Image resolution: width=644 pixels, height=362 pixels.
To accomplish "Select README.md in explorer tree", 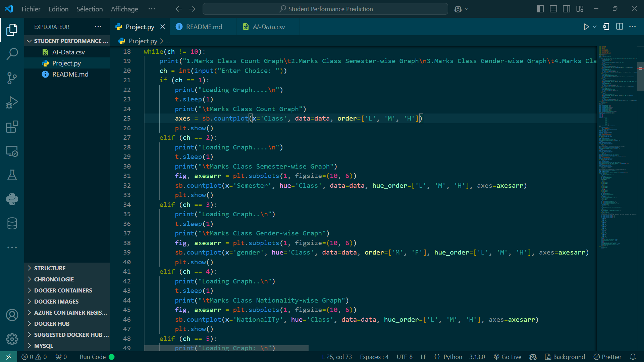I will [67, 74].
